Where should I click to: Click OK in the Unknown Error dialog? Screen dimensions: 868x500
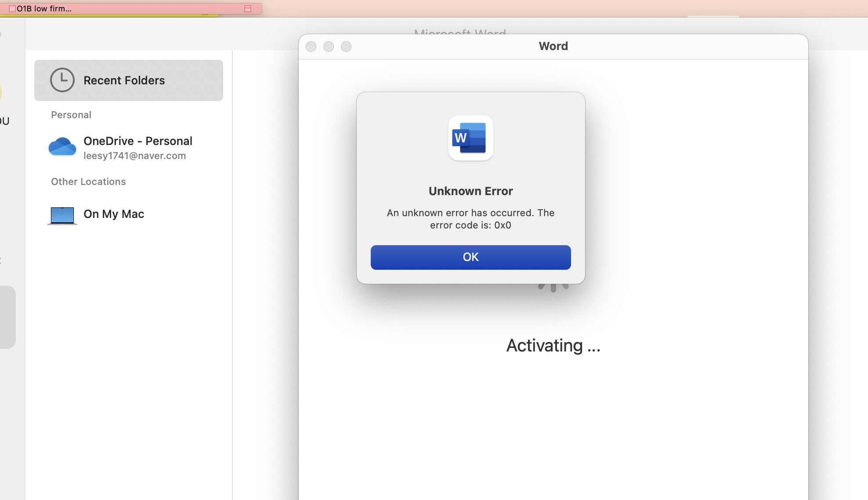coord(470,257)
